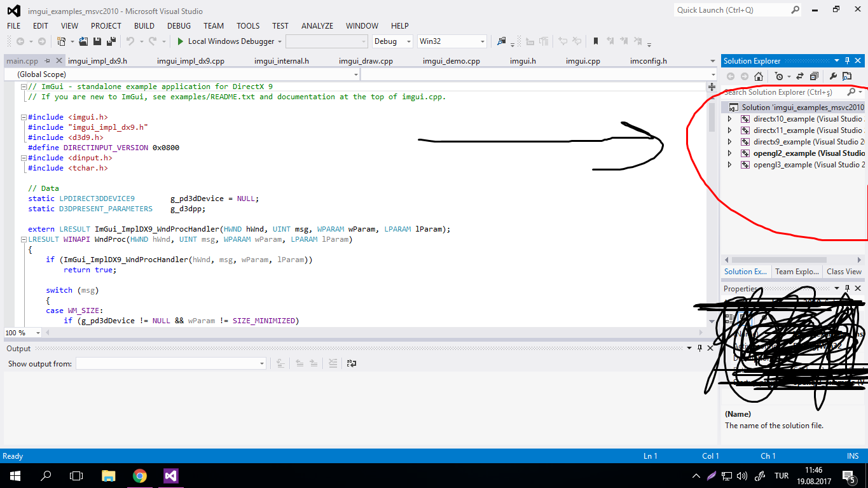Viewport: 868px width, 488px height.
Task: Click the Save All toolbar icon
Action: coord(111,41)
